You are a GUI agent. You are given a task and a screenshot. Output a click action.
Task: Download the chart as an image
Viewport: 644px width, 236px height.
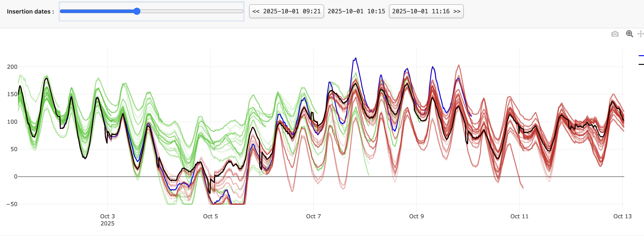click(x=615, y=34)
